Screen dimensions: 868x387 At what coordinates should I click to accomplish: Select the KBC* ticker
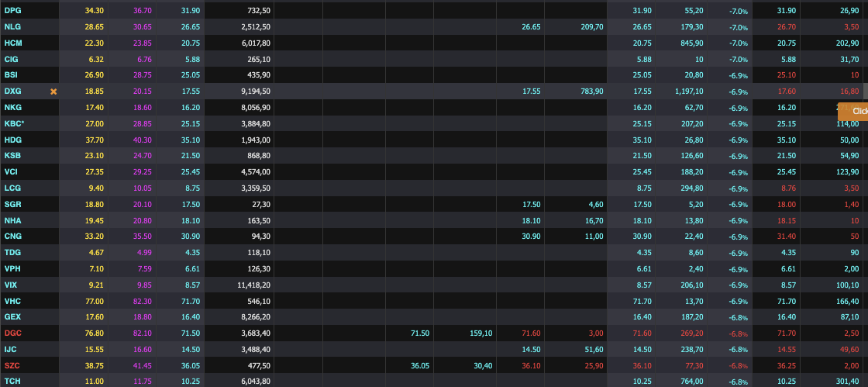click(15, 124)
